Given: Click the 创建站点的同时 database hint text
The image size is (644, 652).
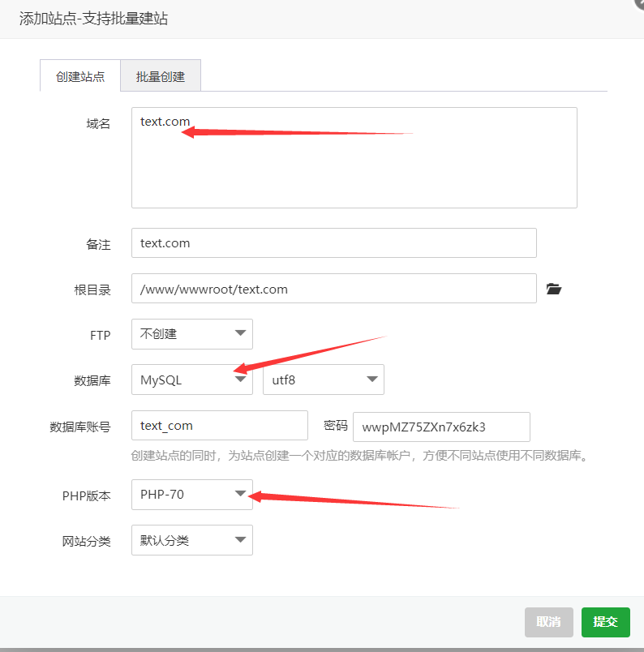Looking at the screenshot, I should click(359, 456).
